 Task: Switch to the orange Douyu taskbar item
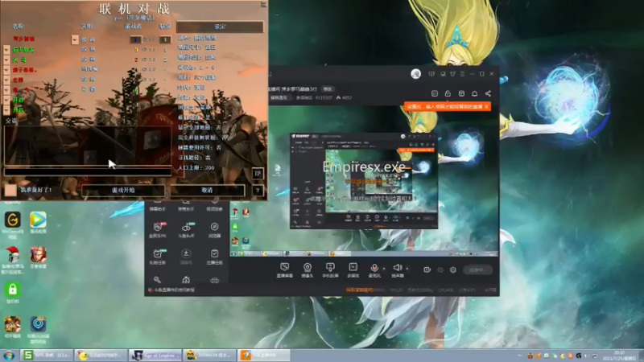click(x=264, y=355)
